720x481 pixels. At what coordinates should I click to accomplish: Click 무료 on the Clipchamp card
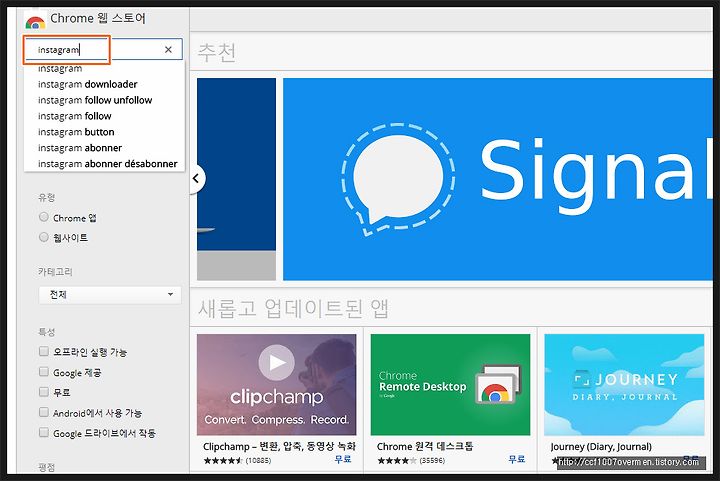click(x=343, y=459)
